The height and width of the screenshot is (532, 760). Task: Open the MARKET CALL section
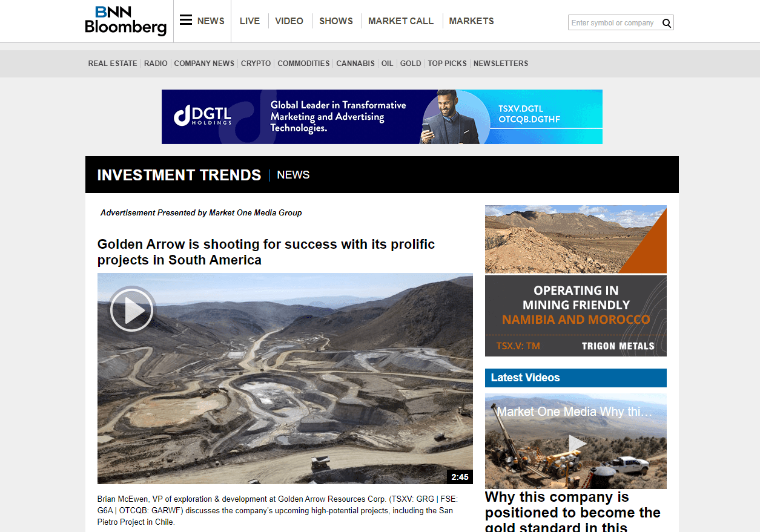click(x=401, y=21)
